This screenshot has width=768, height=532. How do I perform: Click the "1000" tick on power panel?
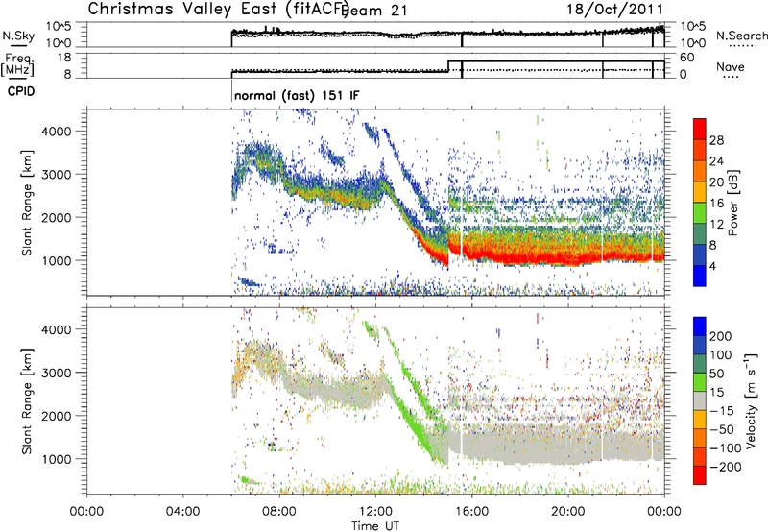coord(56,260)
